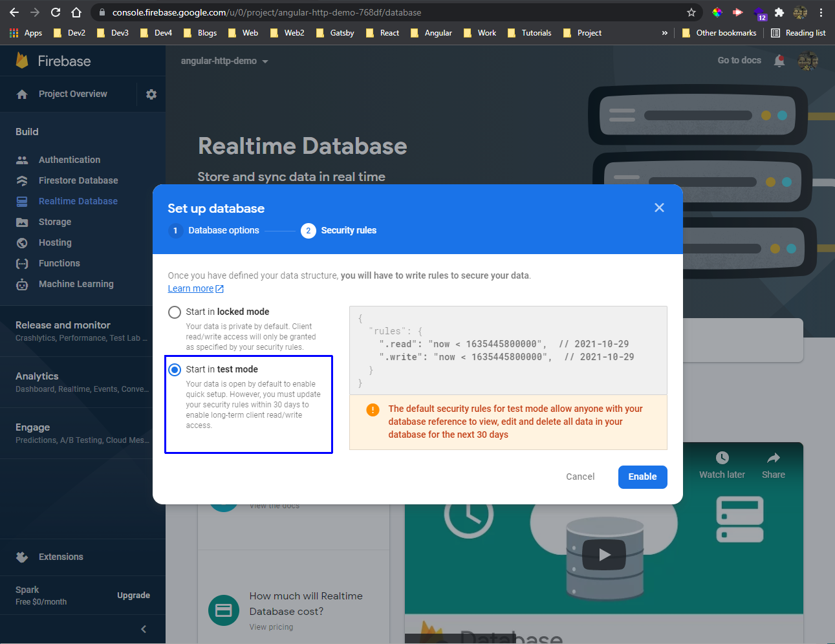Bookmark this page with the star icon
Viewport: 835px width, 644px height.
coord(691,12)
